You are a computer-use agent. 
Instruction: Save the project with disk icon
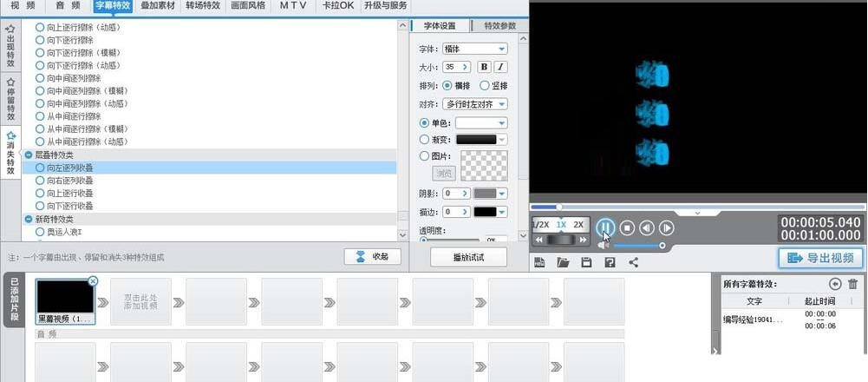pos(586,262)
